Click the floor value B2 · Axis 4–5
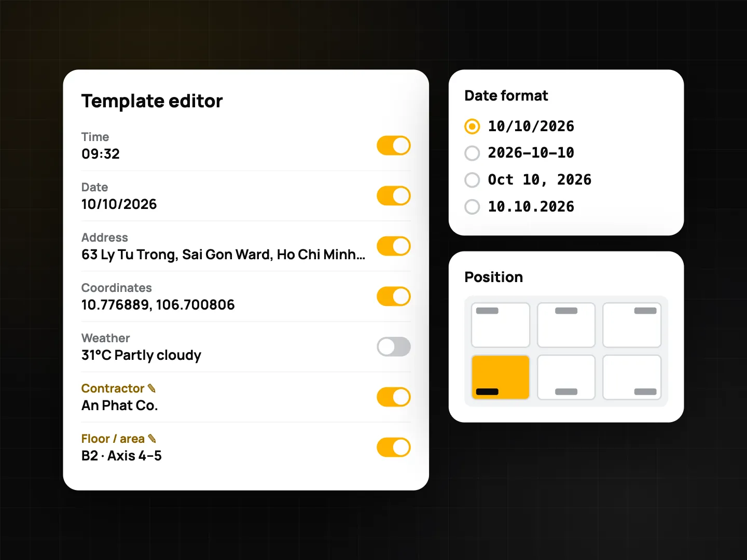Screen dimensions: 747x560 tap(121, 456)
